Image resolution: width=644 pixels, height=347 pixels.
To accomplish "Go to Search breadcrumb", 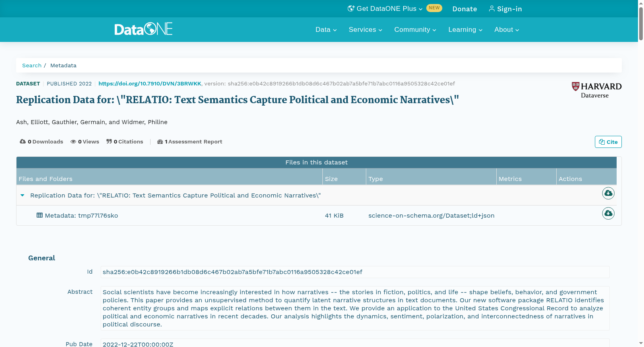I will coord(32,65).
